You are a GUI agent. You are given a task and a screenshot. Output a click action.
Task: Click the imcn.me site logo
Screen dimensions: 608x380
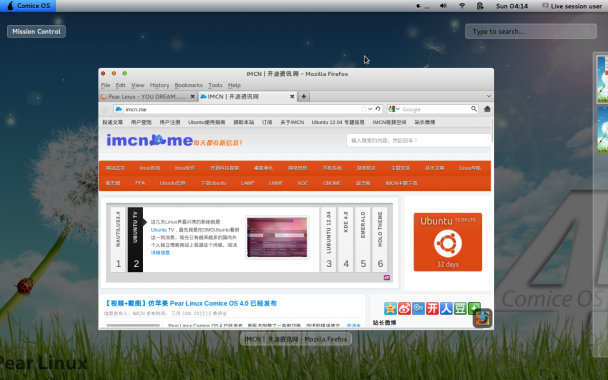point(150,140)
